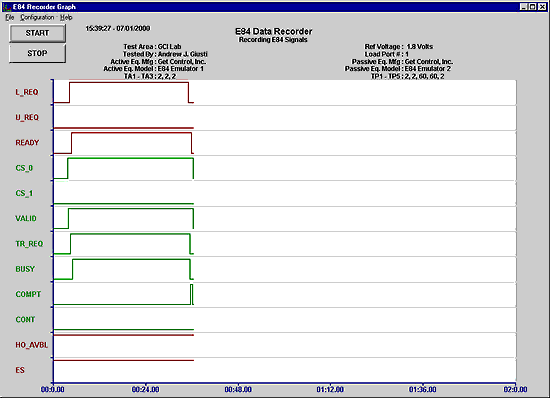Click the E84 Data Recorder heading
The image size is (550, 398).
coord(274,31)
